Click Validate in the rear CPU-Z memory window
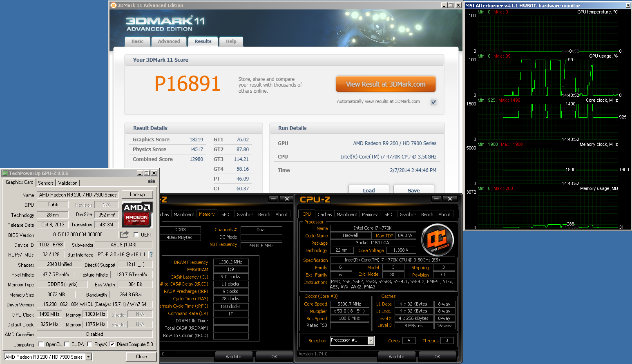This screenshot has width=632, height=364. tap(233, 357)
